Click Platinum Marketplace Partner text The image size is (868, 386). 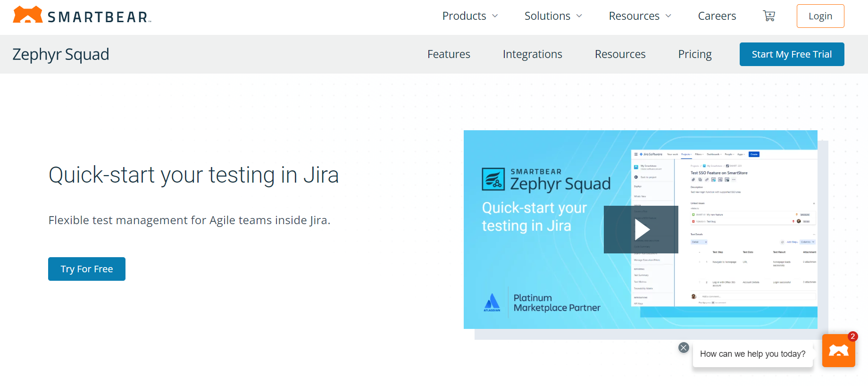557,303
